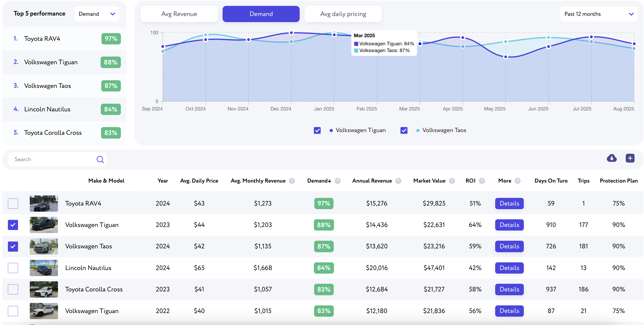Screen dimensions: 644x325
Task: Uncheck the Volkswagen Taos row checkbox
Action: click(x=13, y=246)
